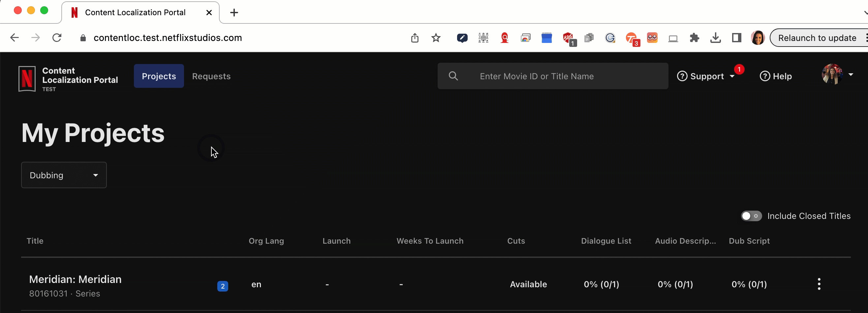This screenshot has height=313, width=868.
Task: Click the lock icon in the address bar
Action: click(x=83, y=38)
